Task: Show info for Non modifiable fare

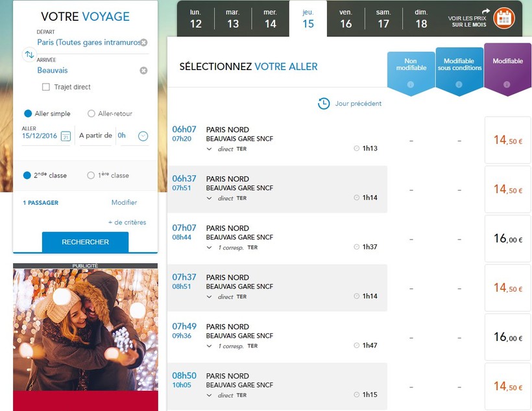Action: tap(410, 85)
